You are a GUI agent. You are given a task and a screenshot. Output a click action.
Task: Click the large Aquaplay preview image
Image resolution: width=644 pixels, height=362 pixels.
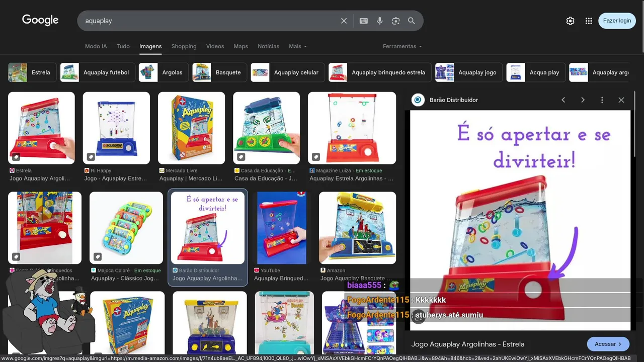(x=520, y=220)
